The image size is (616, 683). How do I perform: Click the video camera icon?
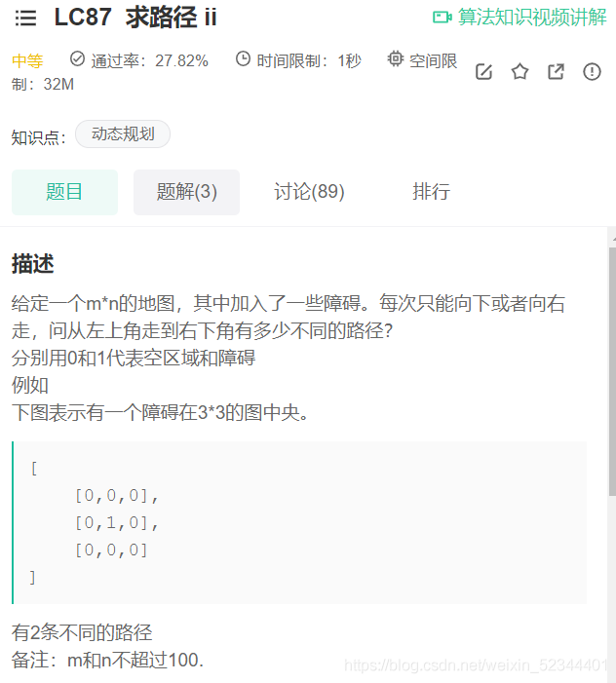(442, 18)
